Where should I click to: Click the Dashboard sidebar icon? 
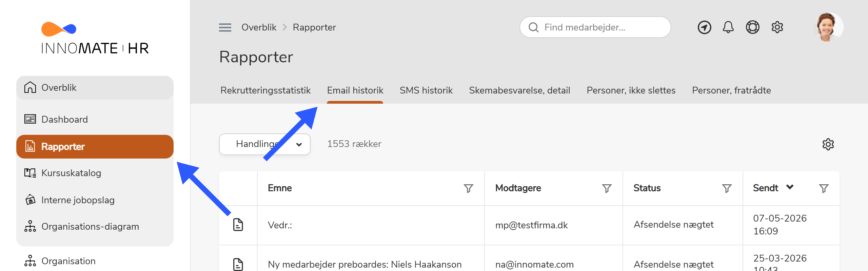coord(30,119)
